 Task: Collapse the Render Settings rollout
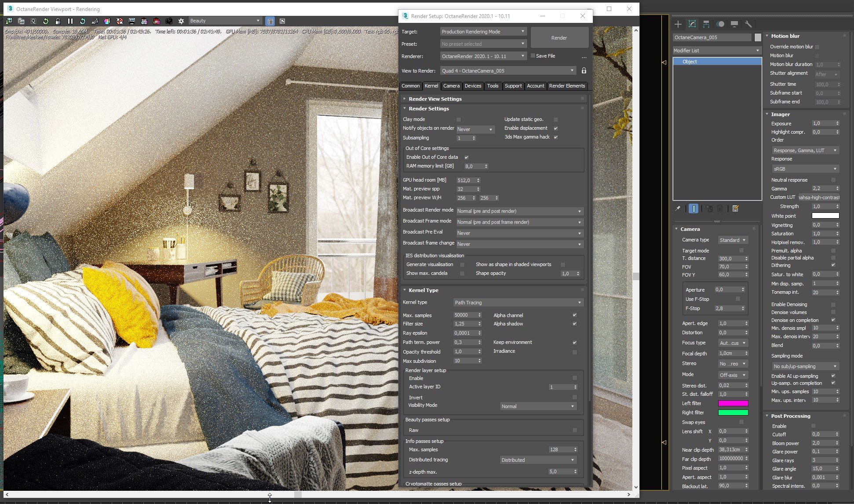coord(429,109)
